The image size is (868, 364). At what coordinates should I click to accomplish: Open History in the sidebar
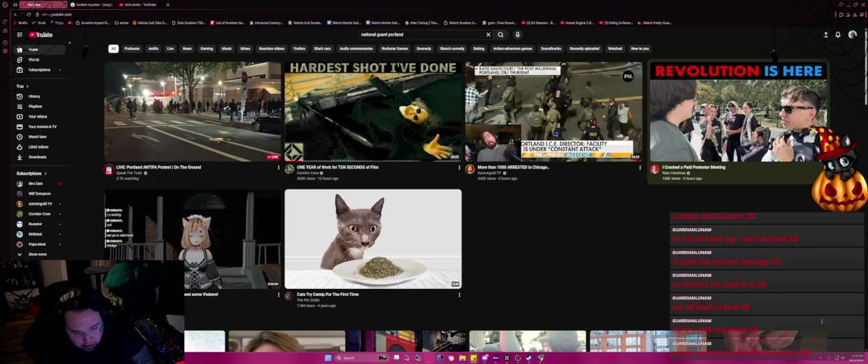point(39,96)
